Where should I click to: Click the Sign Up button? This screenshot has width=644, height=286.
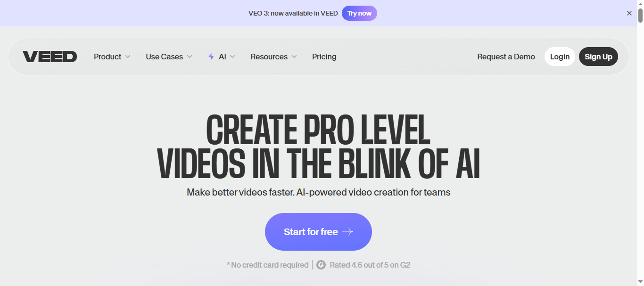[598, 57]
